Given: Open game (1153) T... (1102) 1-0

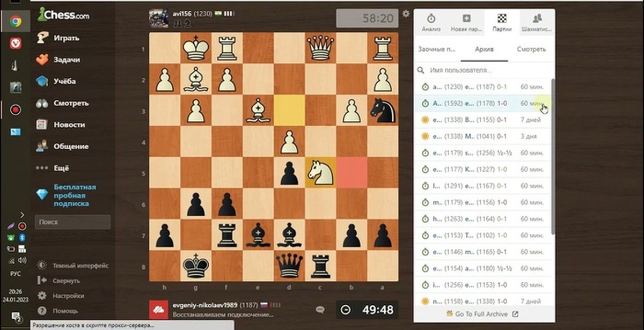Looking at the screenshot, I should pyautogui.click(x=483, y=236).
